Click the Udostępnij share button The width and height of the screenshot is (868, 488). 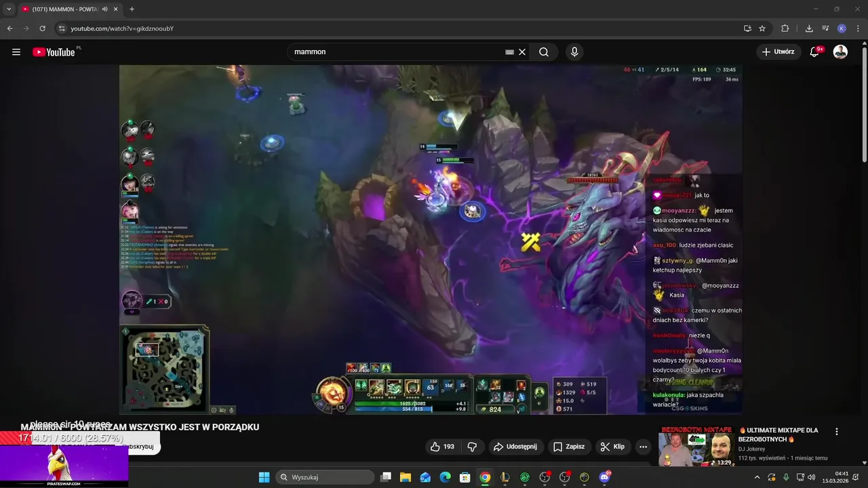pos(515,447)
